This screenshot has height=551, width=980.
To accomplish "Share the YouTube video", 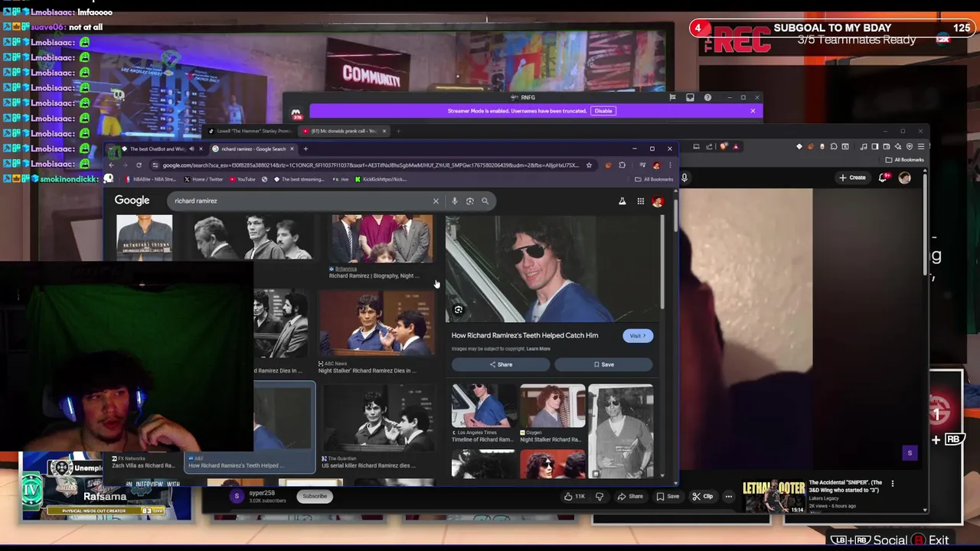I will tap(630, 497).
